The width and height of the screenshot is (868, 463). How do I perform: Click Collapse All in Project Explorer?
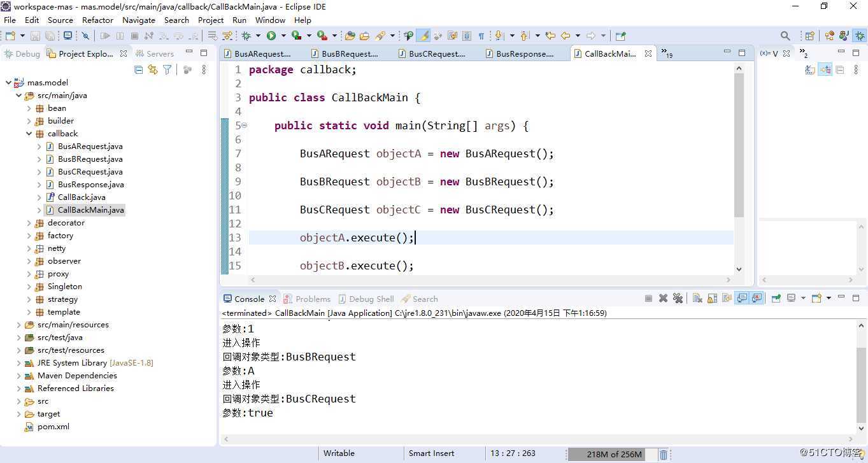(x=138, y=69)
